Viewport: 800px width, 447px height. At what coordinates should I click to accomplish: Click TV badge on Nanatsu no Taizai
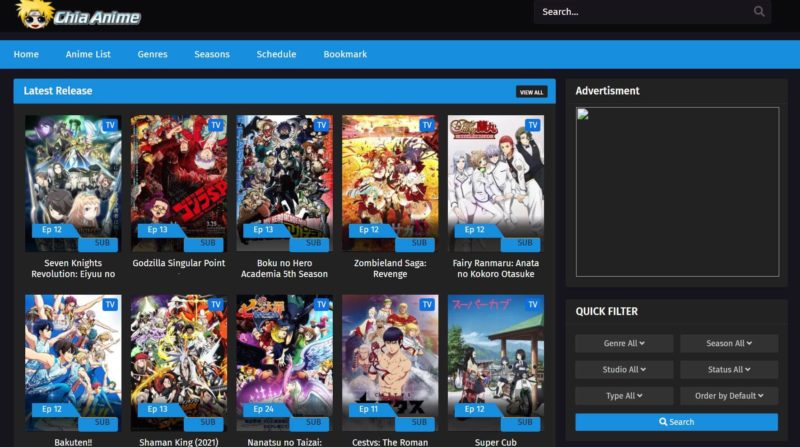pyautogui.click(x=321, y=305)
